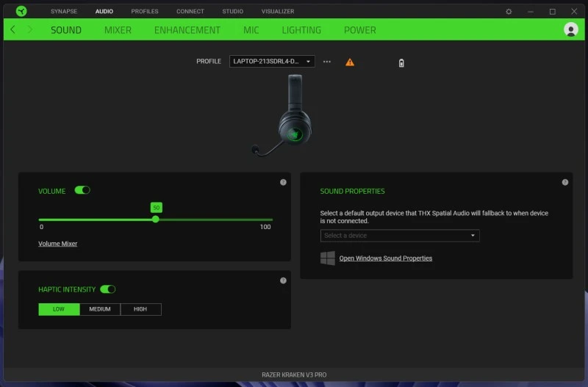This screenshot has height=387, width=588.
Task: Click the volume slider handle at 50
Action: 156,219
